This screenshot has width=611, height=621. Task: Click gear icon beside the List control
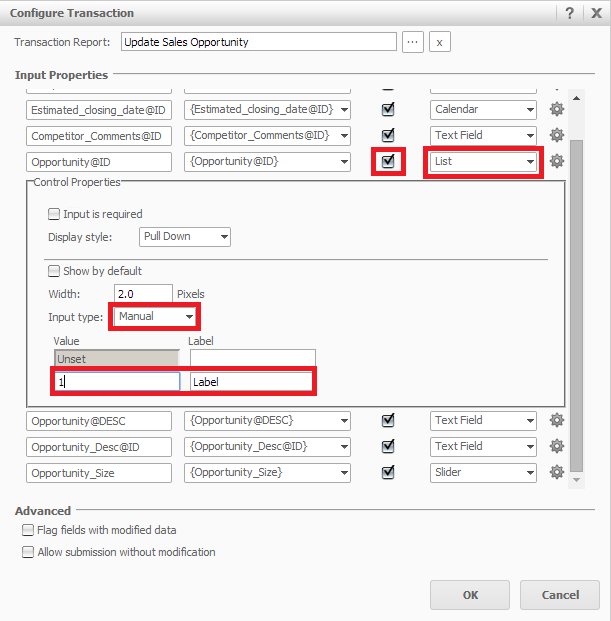[x=557, y=161]
